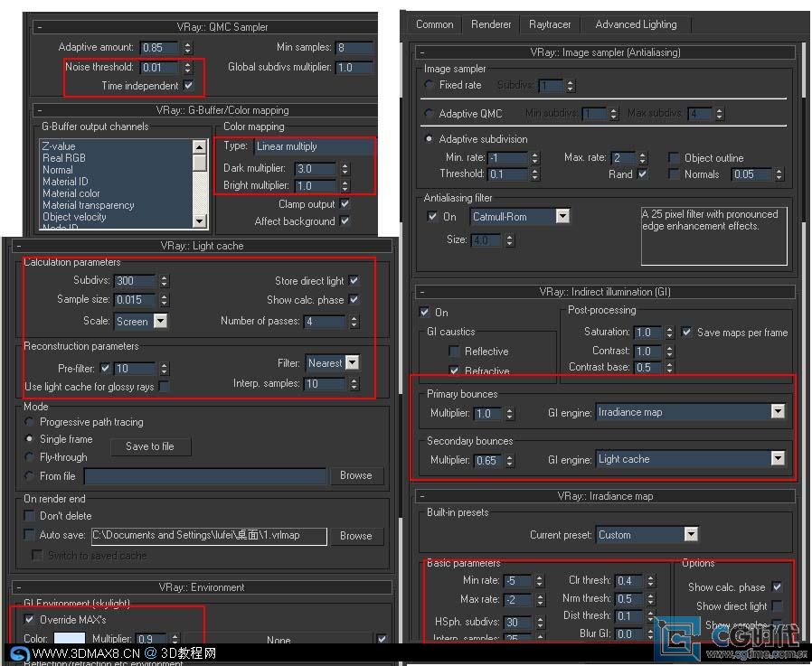Image resolution: width=812 pixels, height=666 pixels.
Task: Click the Auto save file path field
Action: point(209,536)
